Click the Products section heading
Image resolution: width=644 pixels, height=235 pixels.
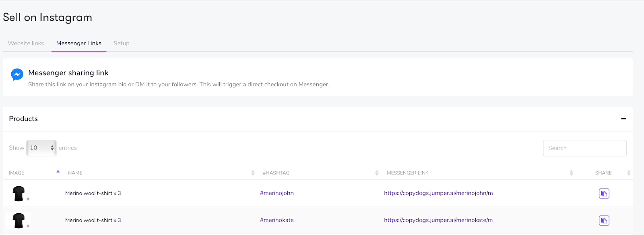pos(23,119)
